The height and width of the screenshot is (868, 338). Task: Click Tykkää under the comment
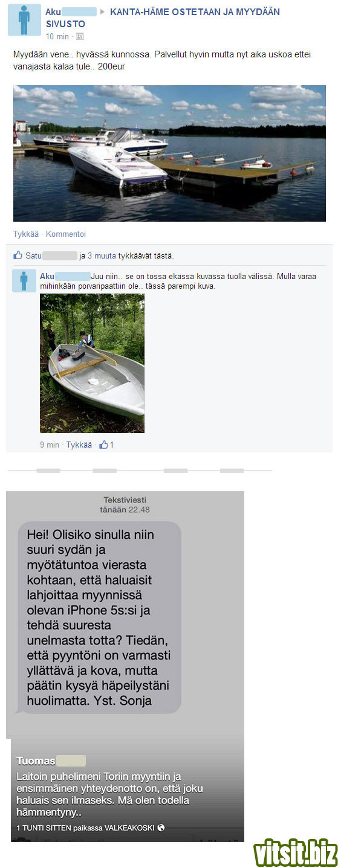pos(79,445)
